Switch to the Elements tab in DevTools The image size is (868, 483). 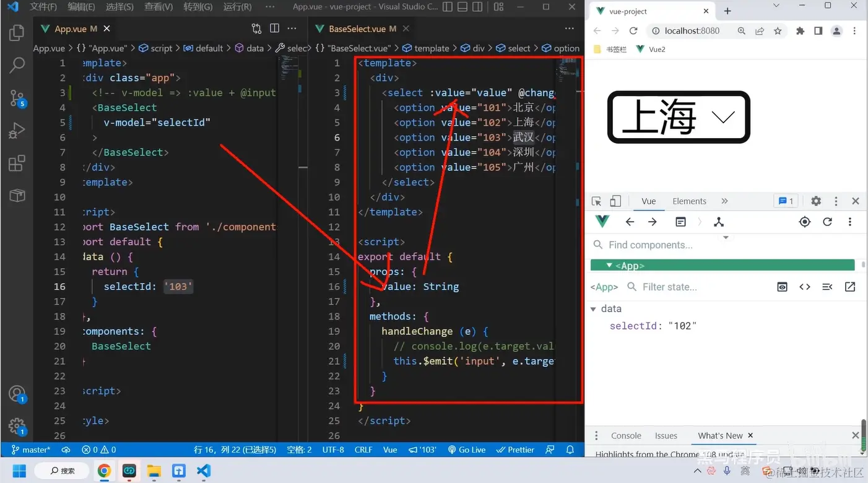click(x=689, y=201)
